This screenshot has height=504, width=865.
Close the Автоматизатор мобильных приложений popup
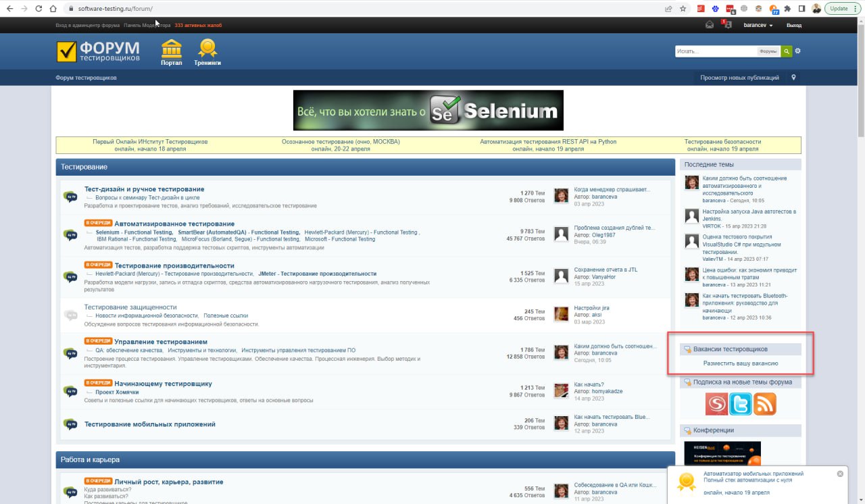point(840,474)
